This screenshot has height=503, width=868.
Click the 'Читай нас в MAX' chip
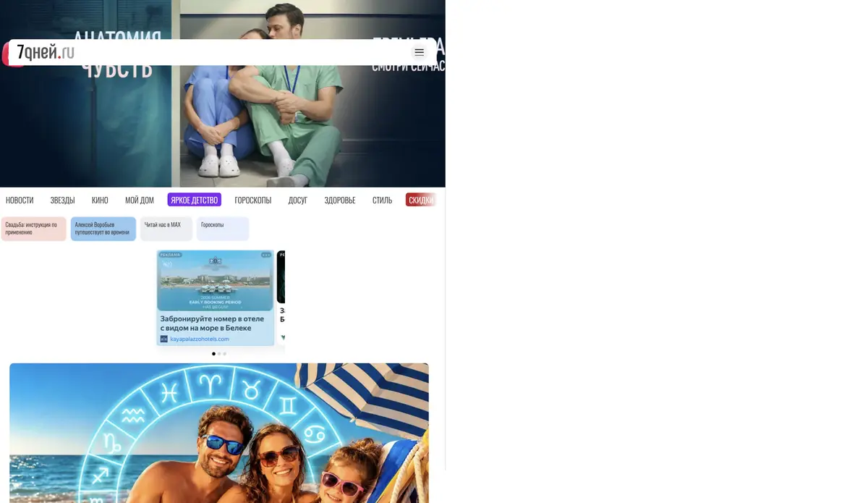166,229
